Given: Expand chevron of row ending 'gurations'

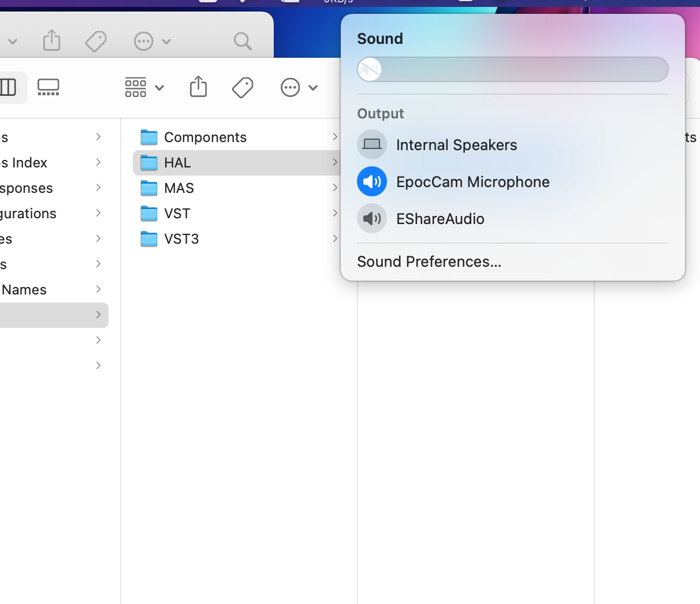Looking at the screenshot, I should pos(99,213).
